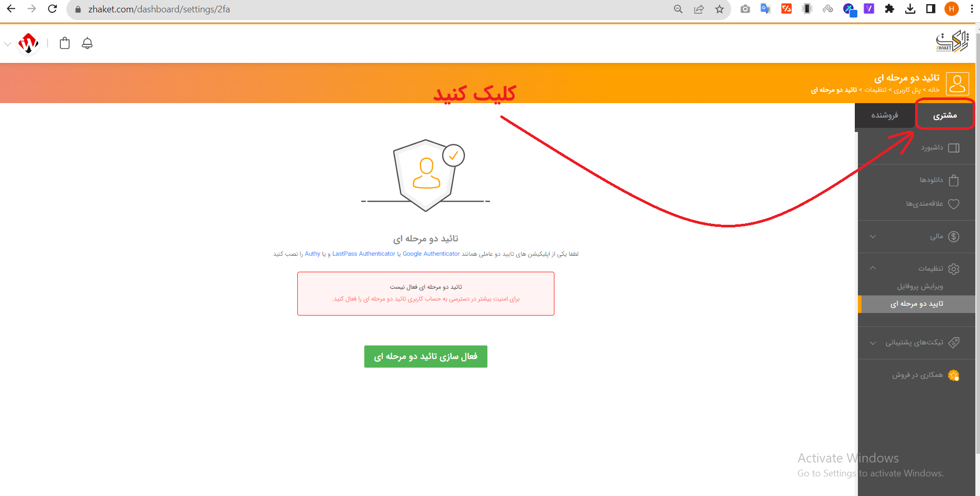The width and height of the screenshot is (980, 496).
Task: Expand the تیکت‌های پشتیبانی support tickets menu
Action: pyautogui.click(x=917, y=343)
